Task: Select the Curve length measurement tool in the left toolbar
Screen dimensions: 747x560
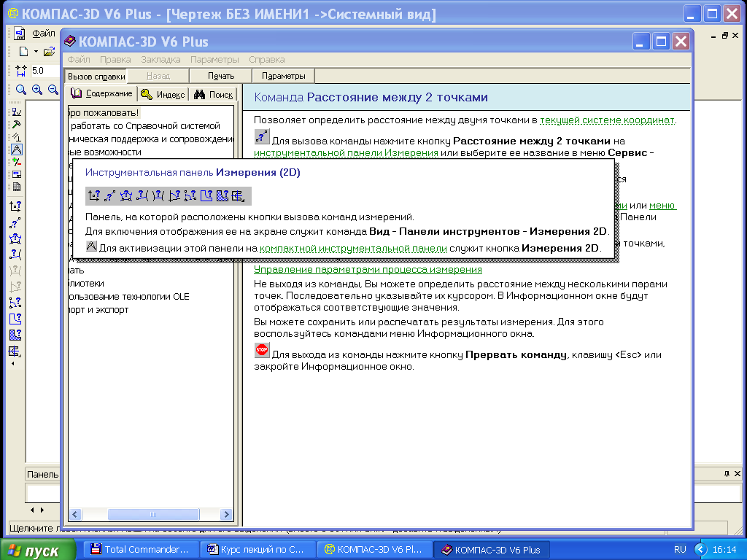Action: [15, 319]
